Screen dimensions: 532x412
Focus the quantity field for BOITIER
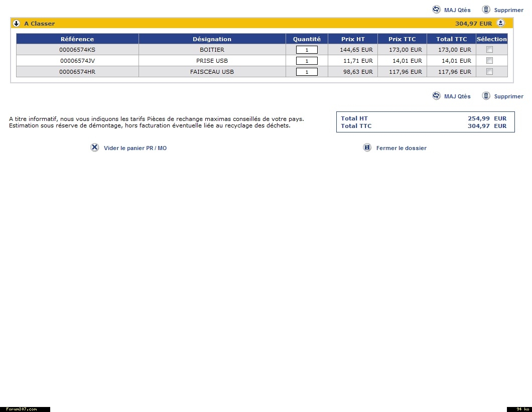pyautogui.click(x=307, y=50)
